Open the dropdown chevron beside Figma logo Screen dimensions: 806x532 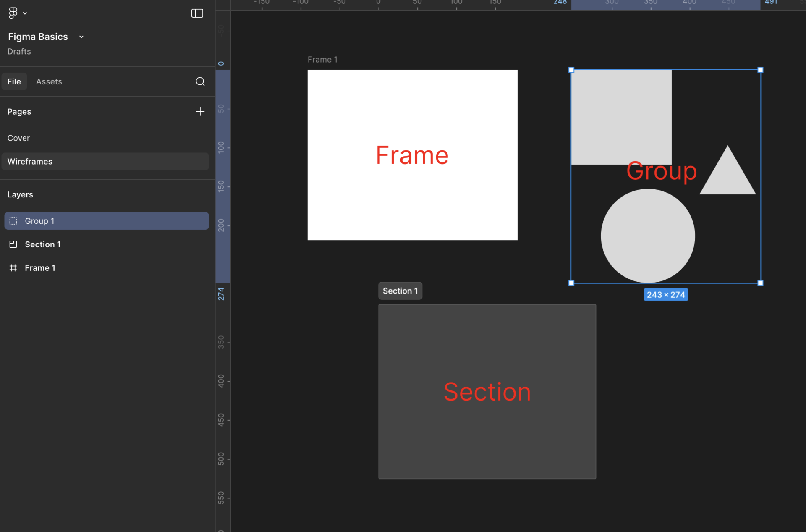[x=25, y=13]
